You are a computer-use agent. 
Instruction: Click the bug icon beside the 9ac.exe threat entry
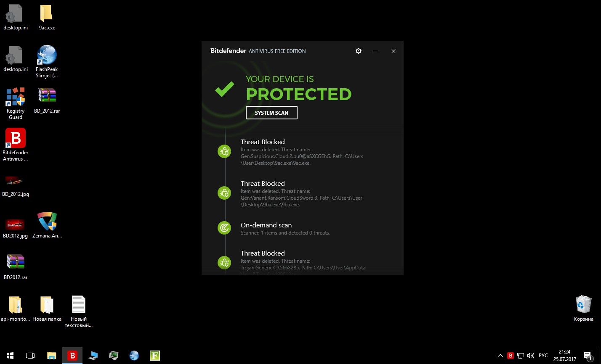(224, 151)
